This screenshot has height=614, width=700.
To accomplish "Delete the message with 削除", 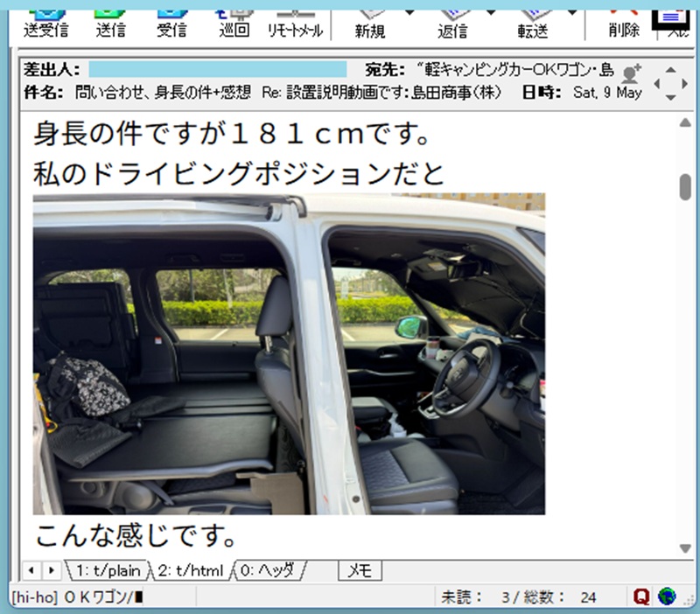I will [624, 24].
